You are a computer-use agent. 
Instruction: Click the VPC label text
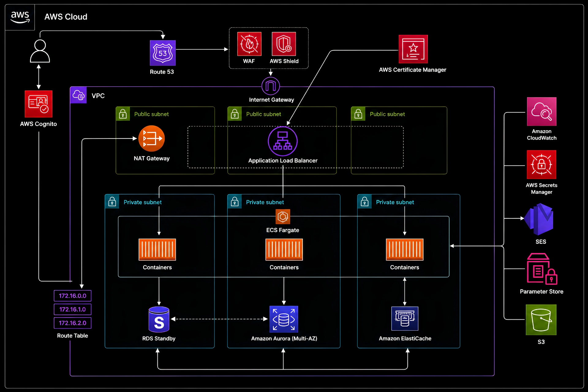[98, 96]
